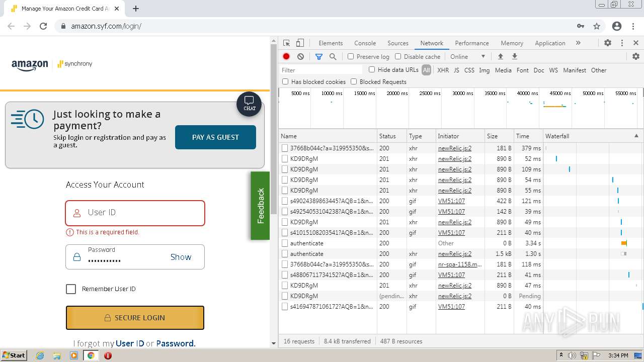Check Blocked Requests filter
The width and height of the screenshot is (644, 362).
click(354, 81)
